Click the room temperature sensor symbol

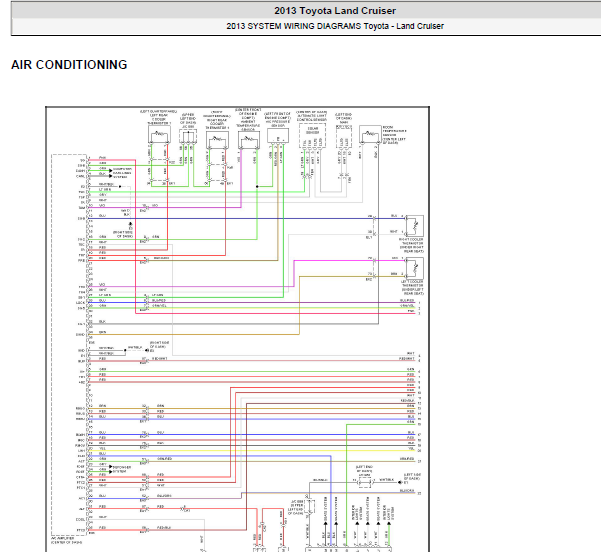click(370, 134)
